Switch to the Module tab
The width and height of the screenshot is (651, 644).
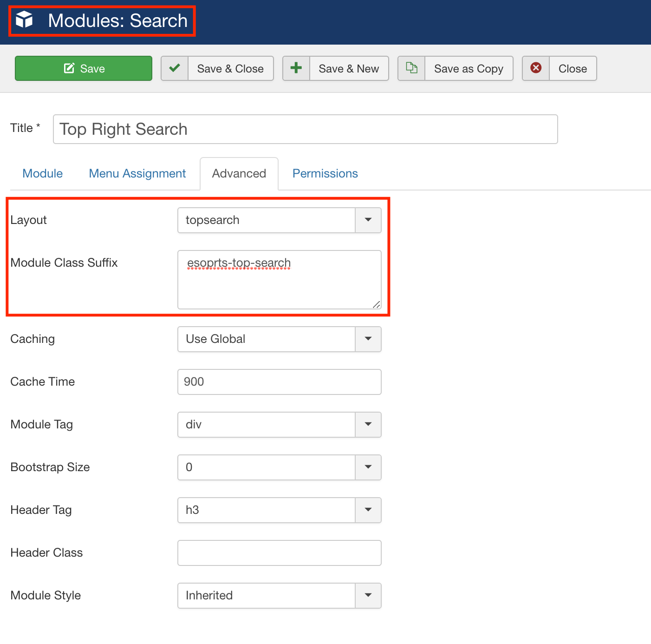pos(43,174)
